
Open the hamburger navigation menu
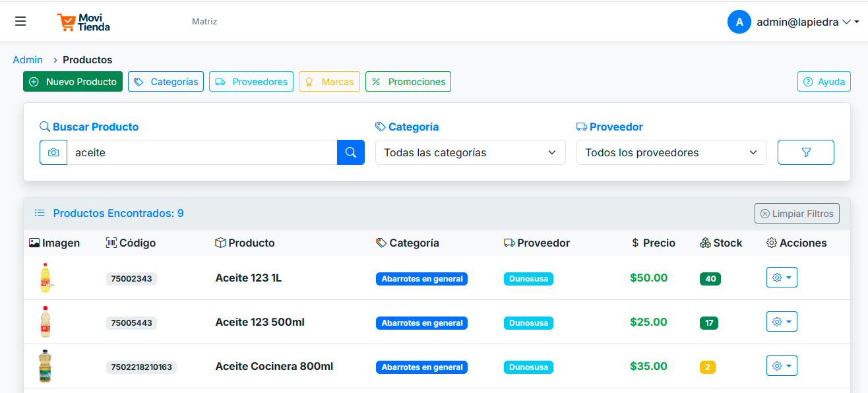20,21
